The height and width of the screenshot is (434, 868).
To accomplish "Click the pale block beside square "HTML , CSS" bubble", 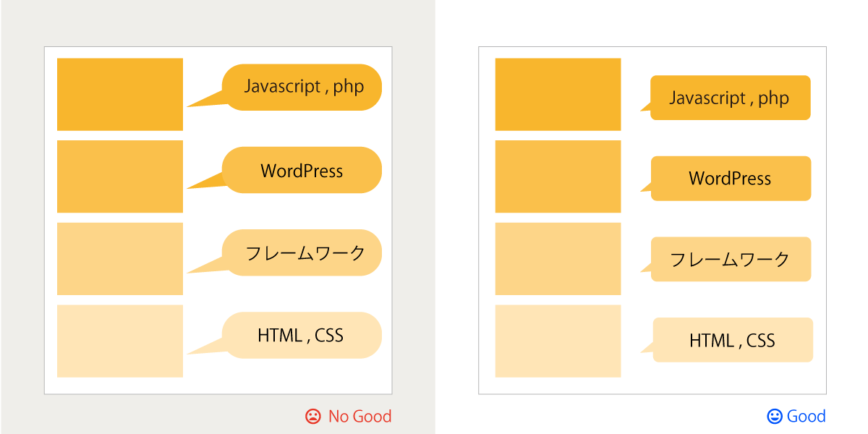I will pos(558,341).
